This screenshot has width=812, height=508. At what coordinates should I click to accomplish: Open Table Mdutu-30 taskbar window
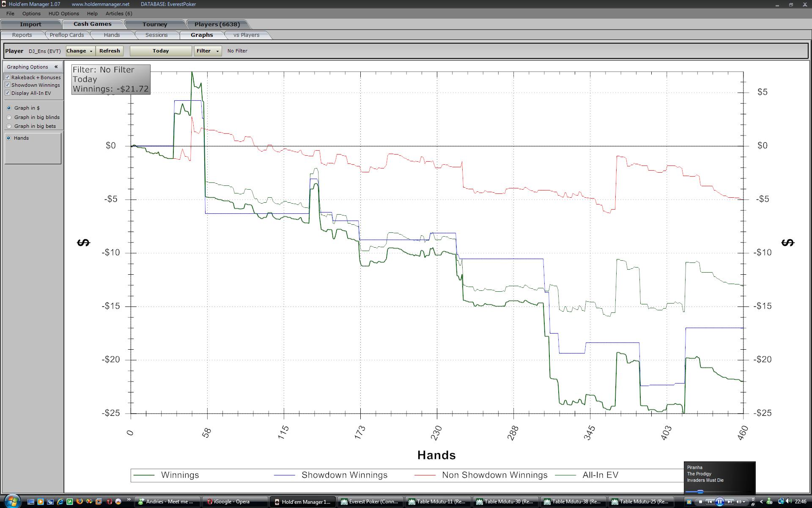505,502
